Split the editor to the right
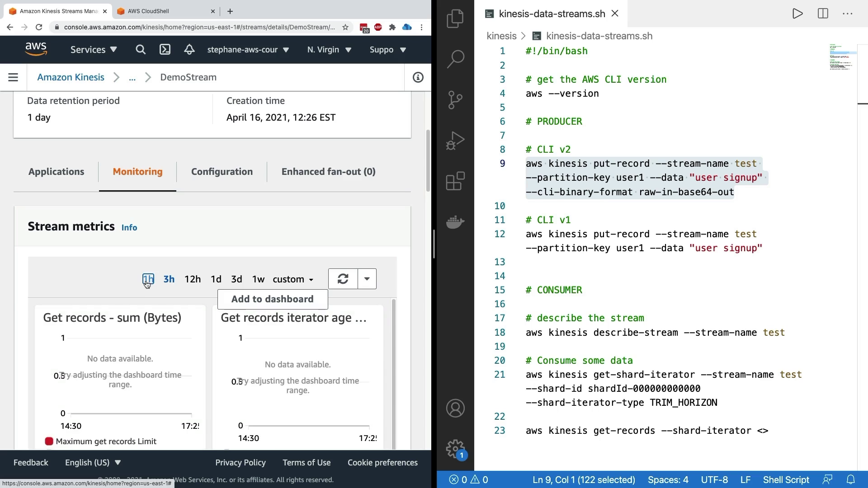The height and width of the screenshot is (488, 868). [x=823, y=14]
